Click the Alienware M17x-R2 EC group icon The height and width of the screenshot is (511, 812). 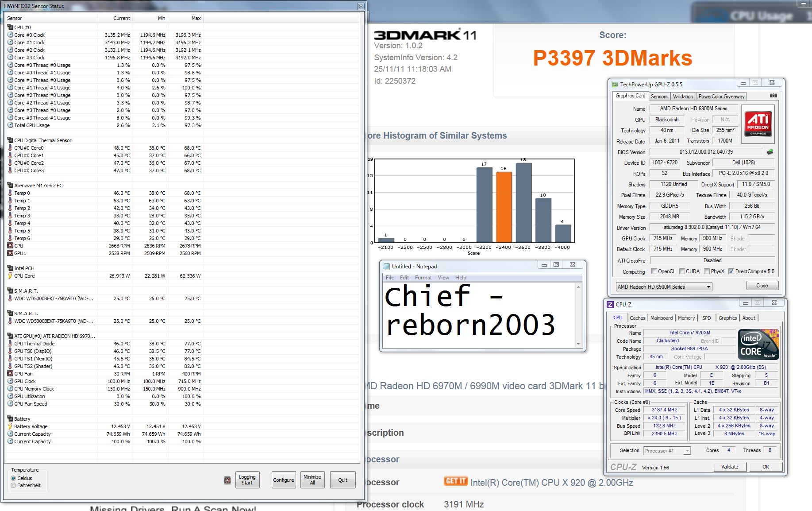coord(10,185)
